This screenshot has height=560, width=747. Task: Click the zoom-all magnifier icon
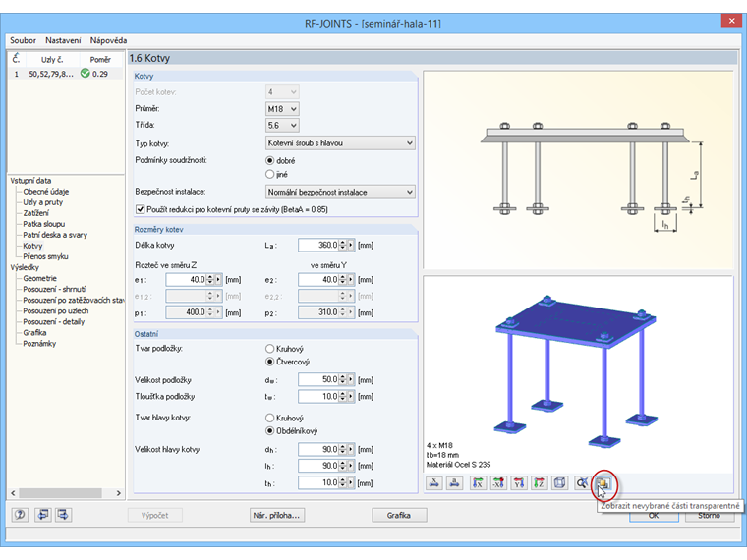[x=582, y=482]
